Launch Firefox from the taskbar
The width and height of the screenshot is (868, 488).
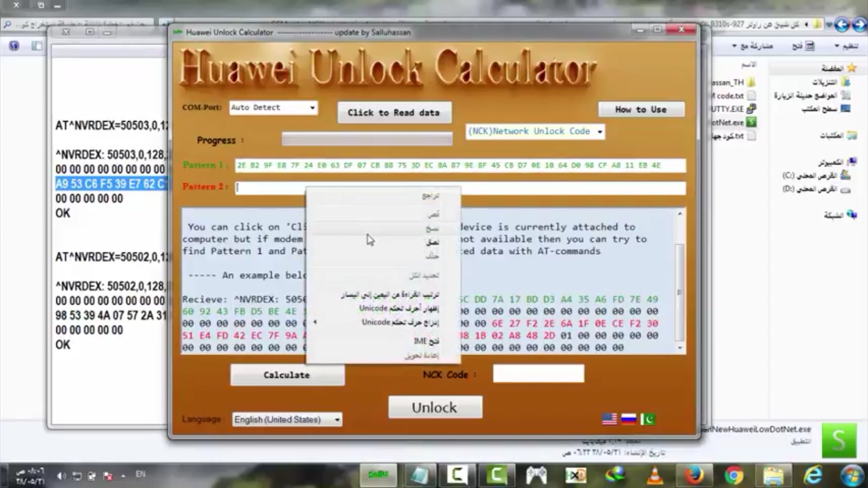(x=694, y=475)
